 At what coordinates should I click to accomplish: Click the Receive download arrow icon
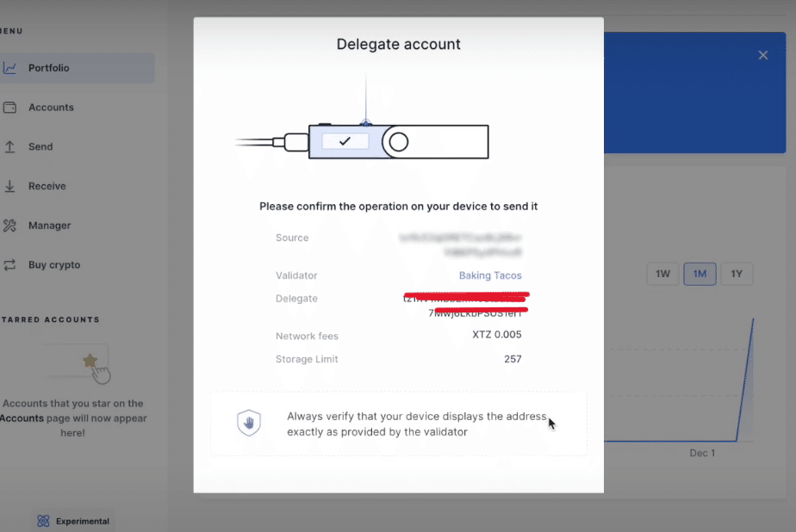tap(10, 186)
